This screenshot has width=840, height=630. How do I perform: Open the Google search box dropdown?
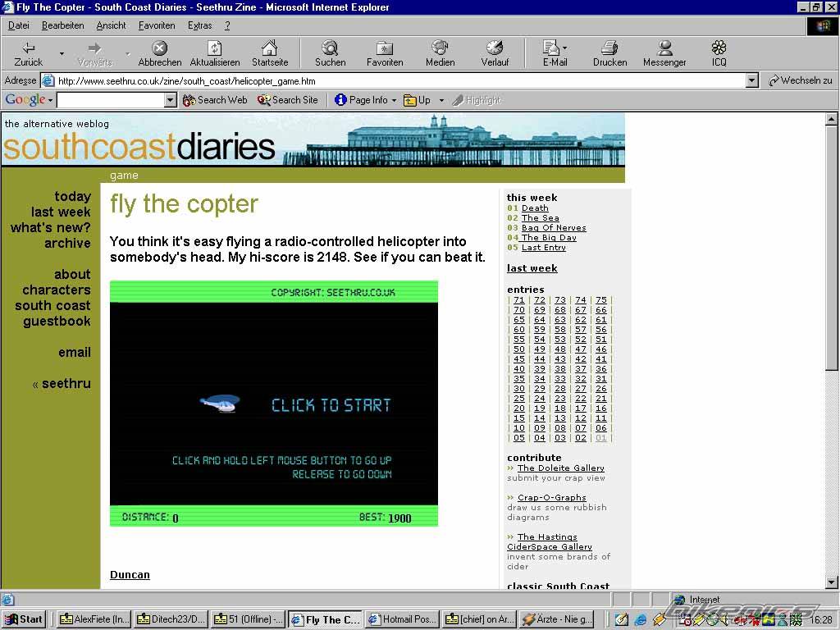point(171,100)
